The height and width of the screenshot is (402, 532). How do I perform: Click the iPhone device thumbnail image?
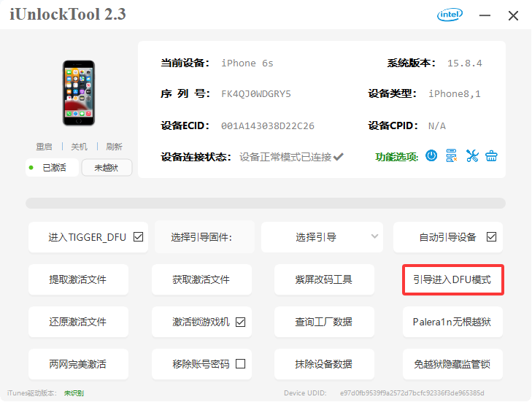[79, 93]
